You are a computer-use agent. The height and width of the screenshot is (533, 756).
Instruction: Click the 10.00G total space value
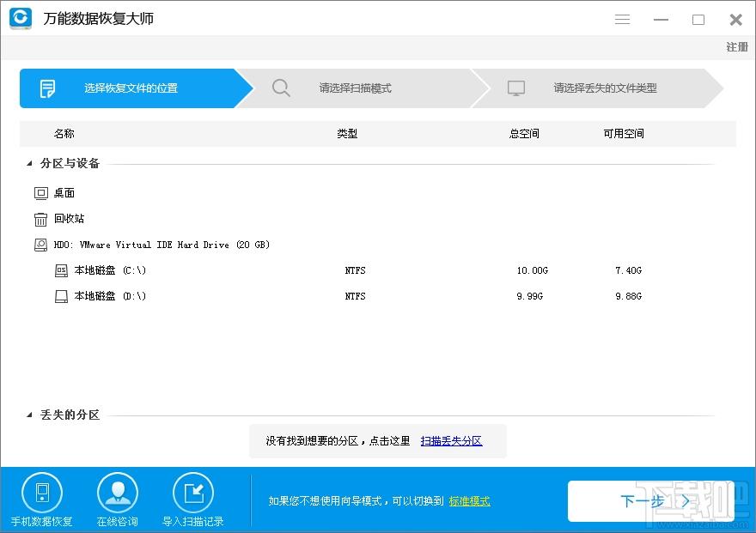[533, 270]
